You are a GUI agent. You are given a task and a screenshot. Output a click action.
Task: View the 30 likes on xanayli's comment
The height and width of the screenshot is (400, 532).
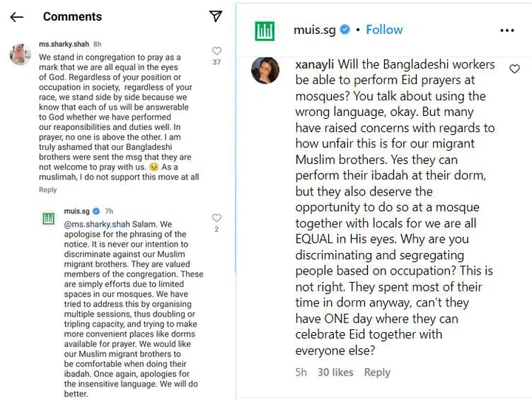click(x=335, y=373)
